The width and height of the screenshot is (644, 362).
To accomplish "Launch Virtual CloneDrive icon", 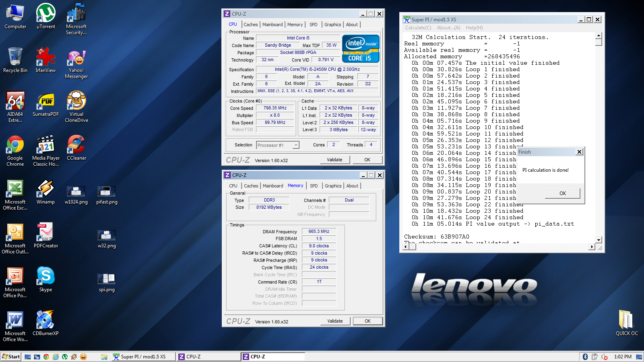I will (76, 107).
